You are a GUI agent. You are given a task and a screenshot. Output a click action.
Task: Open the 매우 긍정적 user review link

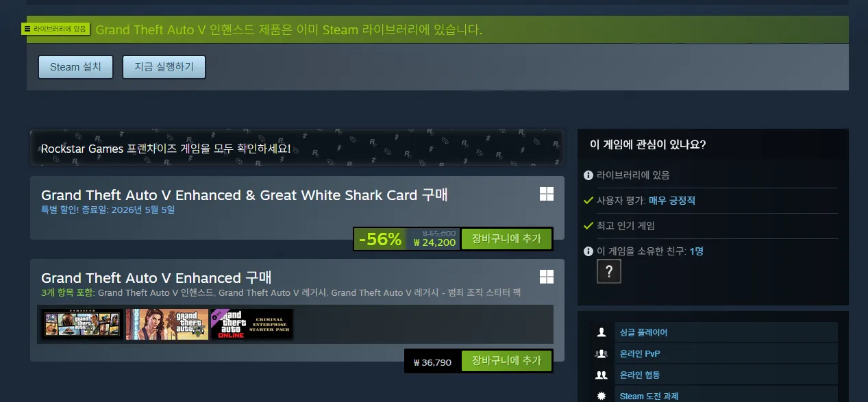(672, 201)
